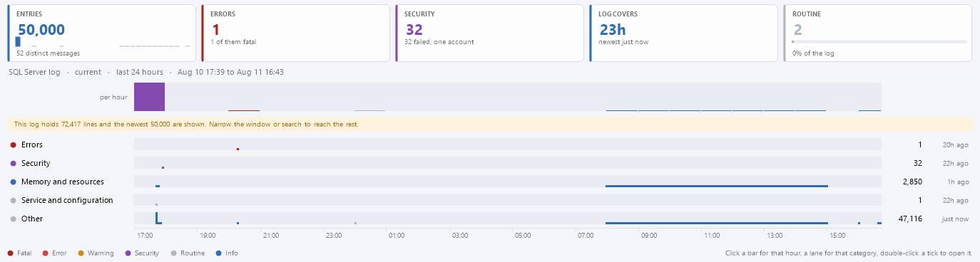This screenshot has height=262, width=980.
Task: Click the 47,116 count for Other
Action: [x=910, y=219]
